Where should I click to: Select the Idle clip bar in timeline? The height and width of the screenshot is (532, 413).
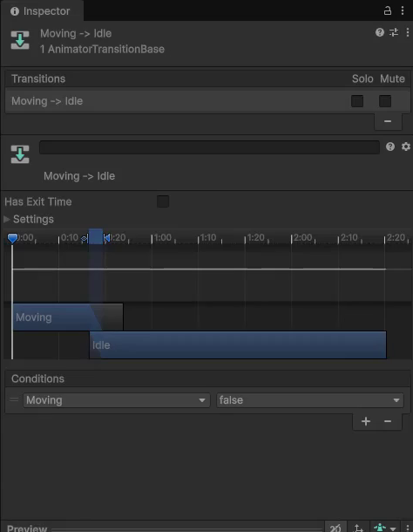coord(238,345)
